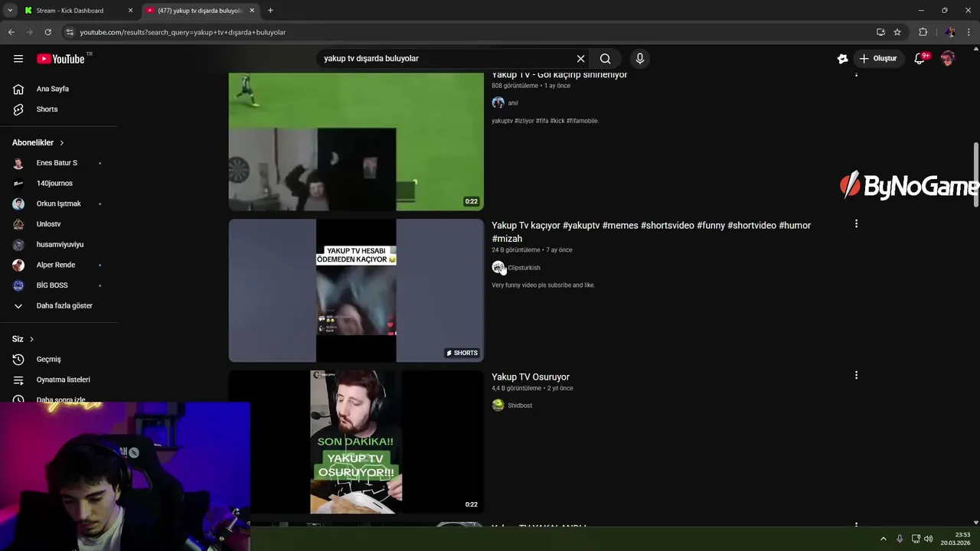Click the Shidbost channel avatar icon
980x551 pixels.
[498, 406]
